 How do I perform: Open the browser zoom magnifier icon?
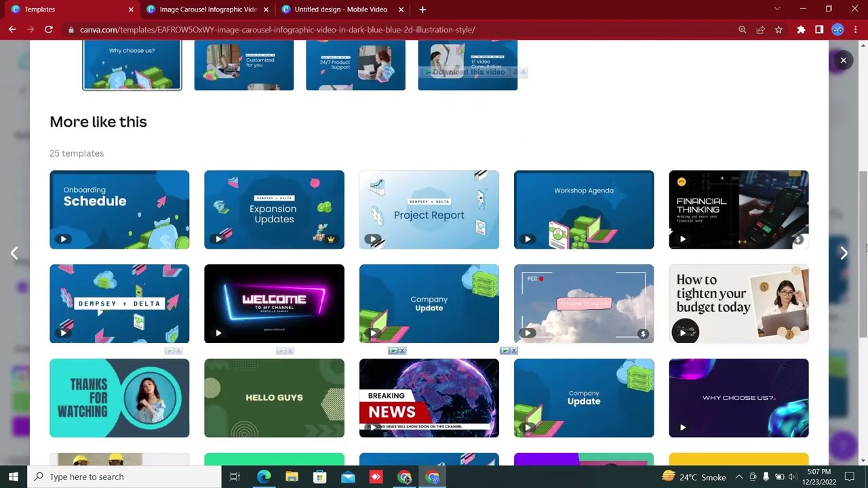[743, 30]
